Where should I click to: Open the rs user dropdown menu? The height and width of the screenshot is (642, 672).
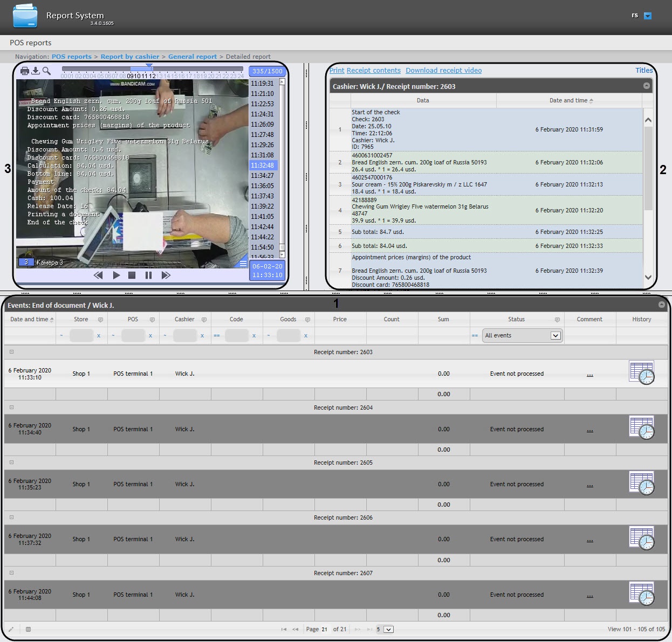tap(648, 16)
